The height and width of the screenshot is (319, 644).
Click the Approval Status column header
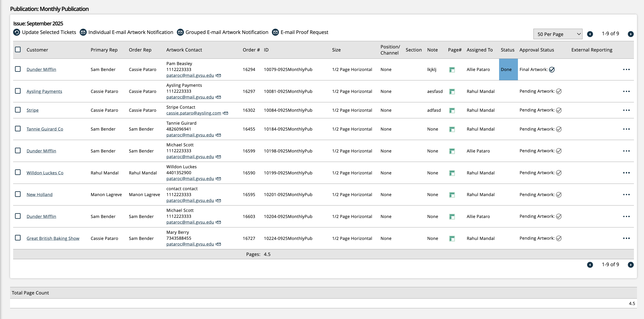pyautogui.click(x=537, y=50)
